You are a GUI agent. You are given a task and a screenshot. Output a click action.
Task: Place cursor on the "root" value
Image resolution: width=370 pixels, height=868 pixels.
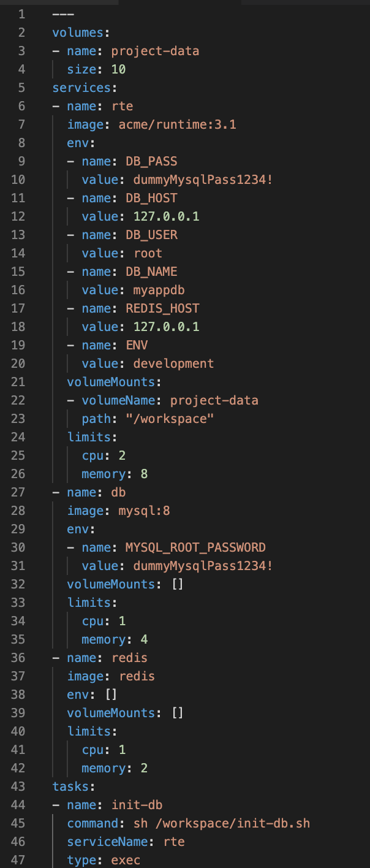pyautogui.click(x=148, y=253)
